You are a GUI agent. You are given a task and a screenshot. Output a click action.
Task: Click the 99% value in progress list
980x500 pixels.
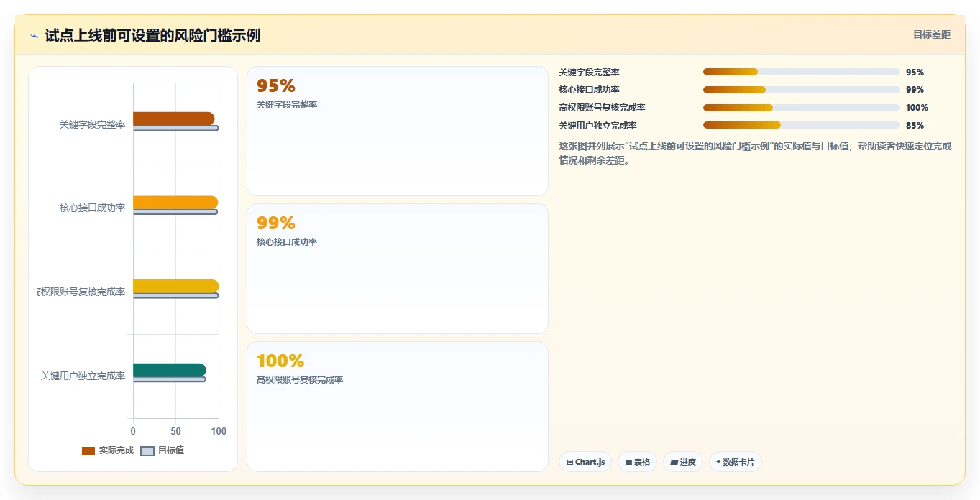[915, 90]
